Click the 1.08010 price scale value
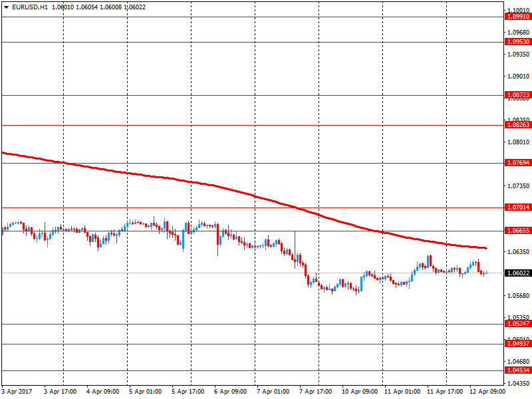Image resolution: width=532 pixels, height=399 pixels. pyautogui.click(x=519, y=142)
